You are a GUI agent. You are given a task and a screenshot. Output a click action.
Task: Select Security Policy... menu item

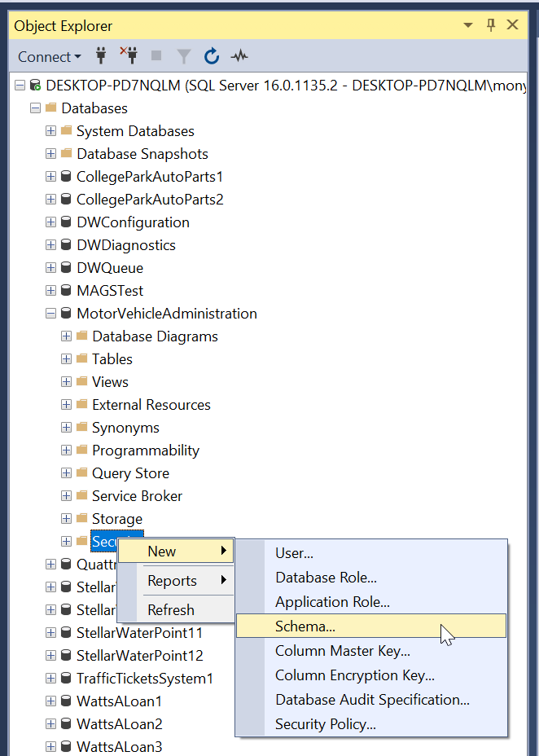point(371,724)
